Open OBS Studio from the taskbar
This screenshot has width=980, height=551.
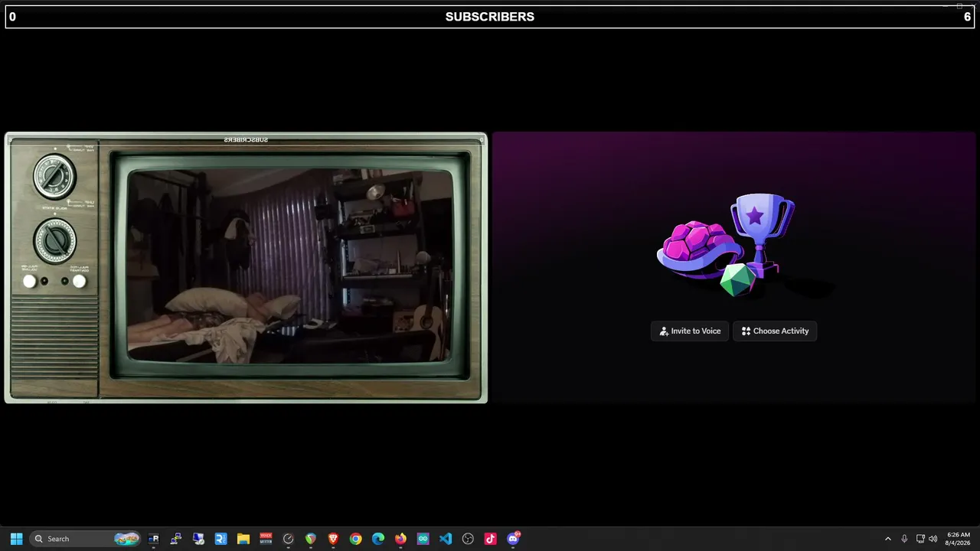pos(468,539)
